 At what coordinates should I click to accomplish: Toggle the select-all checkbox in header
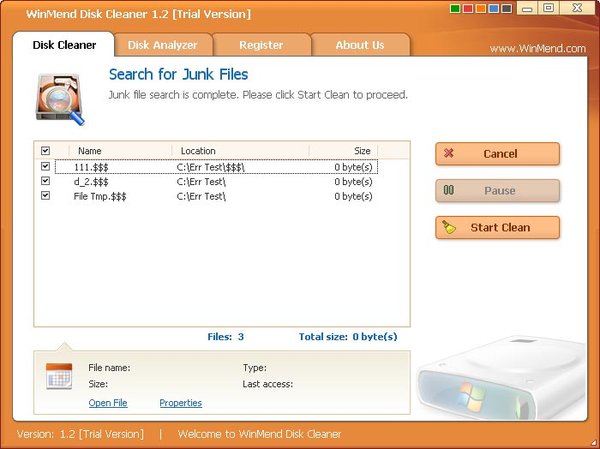pyautogui.click(x=45, y=151)
